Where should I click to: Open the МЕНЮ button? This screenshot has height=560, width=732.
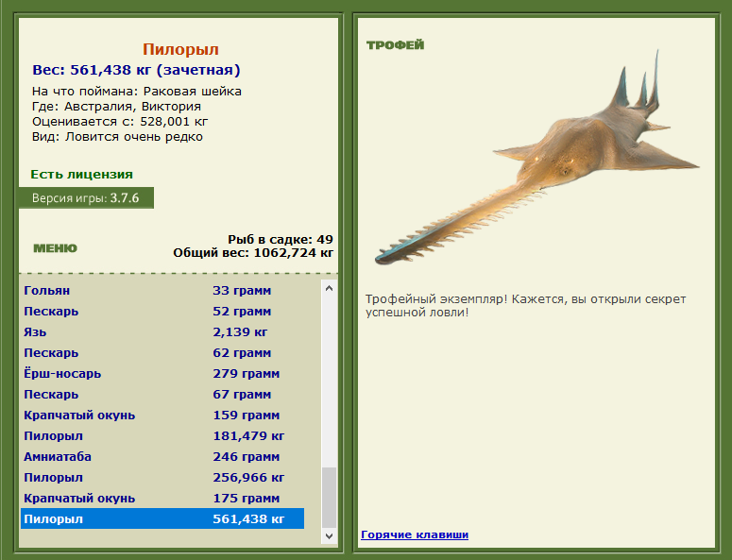click(x=55, y=248)
